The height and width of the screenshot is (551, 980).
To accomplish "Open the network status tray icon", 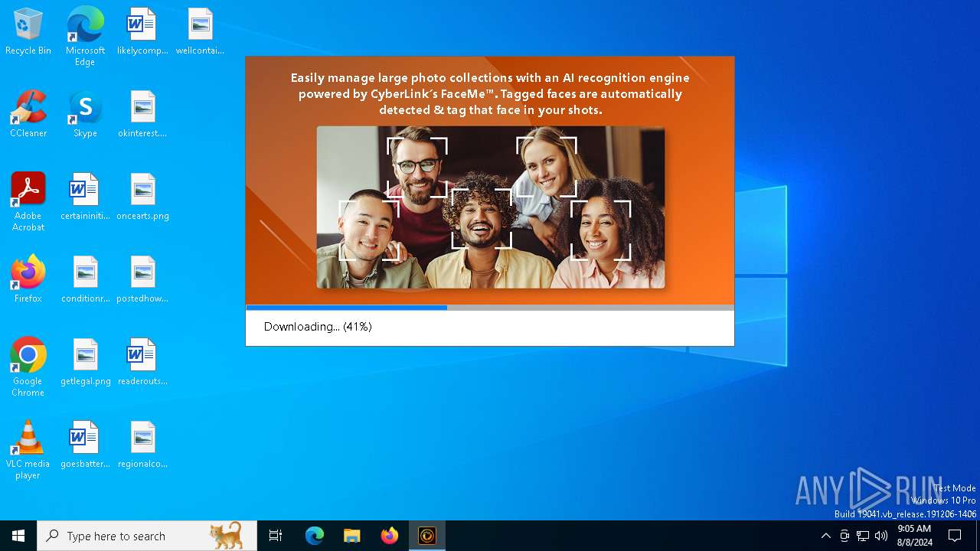I will pos(863,536).
